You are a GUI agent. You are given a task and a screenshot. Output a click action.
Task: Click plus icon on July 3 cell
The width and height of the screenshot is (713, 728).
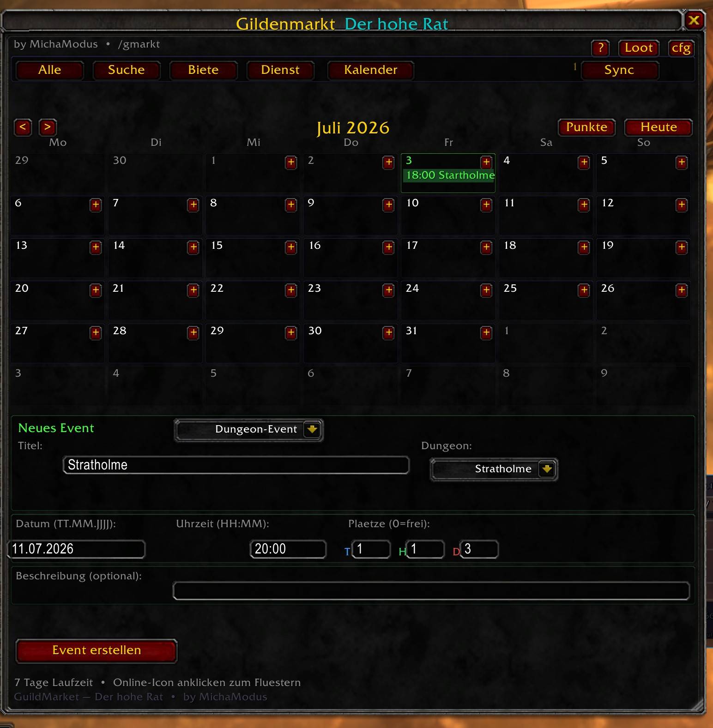tap(486, 162)
